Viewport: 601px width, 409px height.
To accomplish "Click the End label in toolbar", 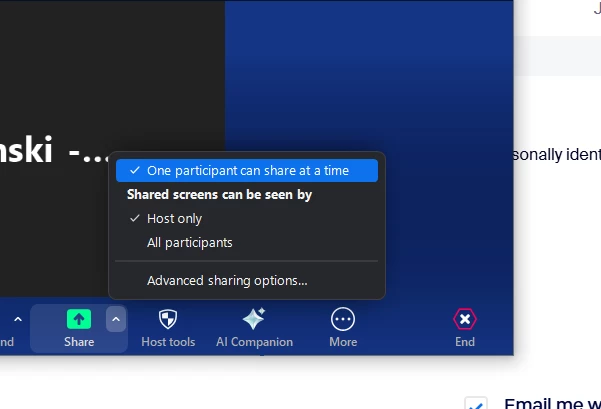I will pyautogui.click(x=465, y=342).
